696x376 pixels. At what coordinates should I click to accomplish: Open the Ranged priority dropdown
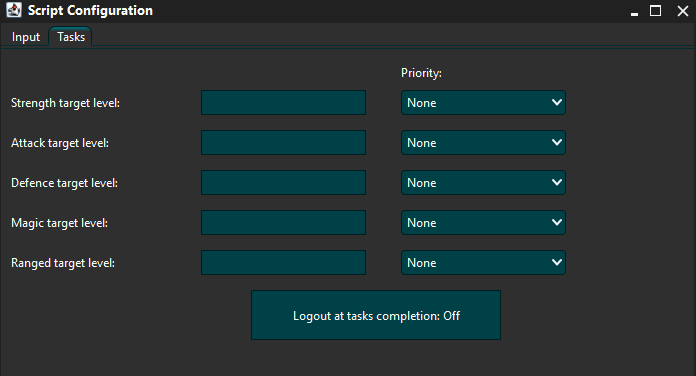(483, 262)
